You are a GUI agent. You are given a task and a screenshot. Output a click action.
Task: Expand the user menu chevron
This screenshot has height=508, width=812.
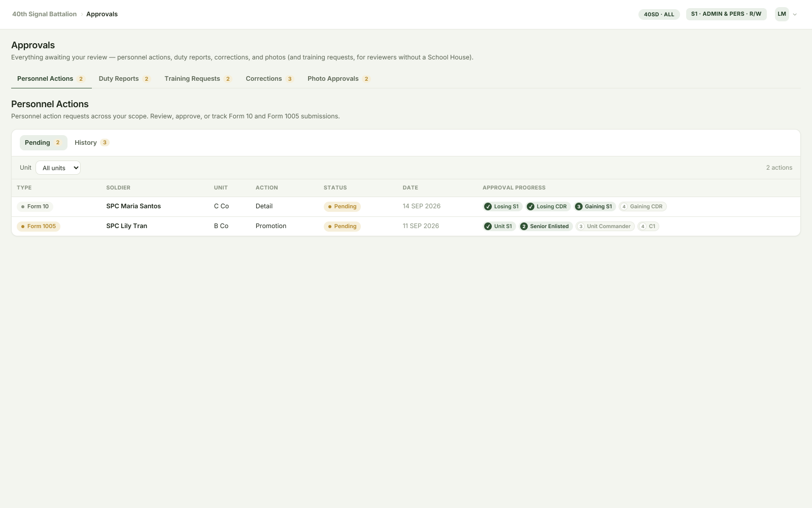point(795,14)
